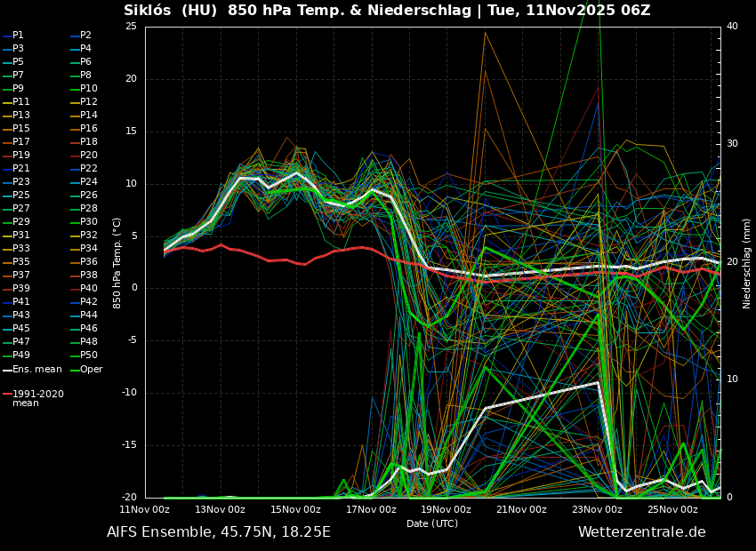The width and height of the screenshot is (756, 551).
Task: Click the P36 legend entry
Action: (88, 262)
